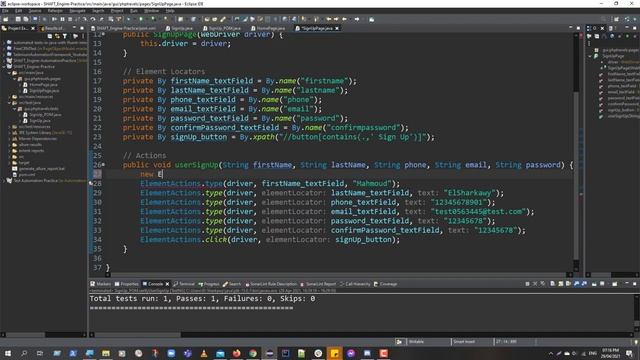Open the Window menu
The height and width of the screenshot is (360, 640).
tap(151, 11)
